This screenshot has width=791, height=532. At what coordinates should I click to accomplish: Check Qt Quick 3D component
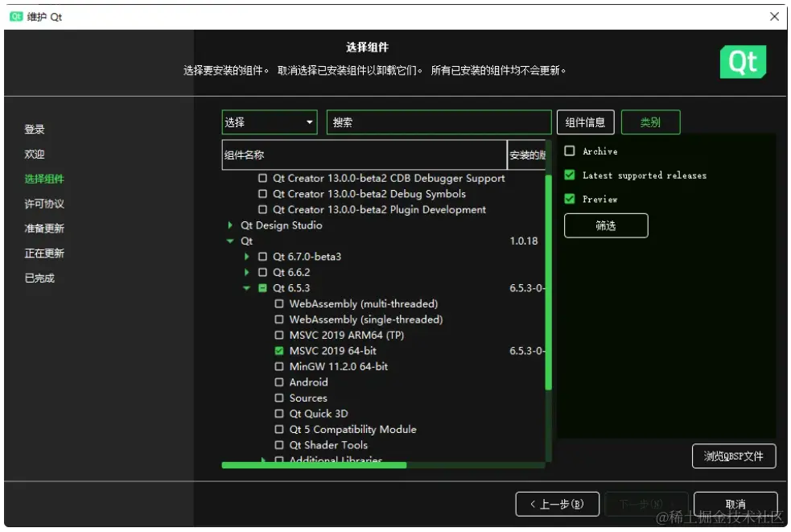[x=279, y=414]
